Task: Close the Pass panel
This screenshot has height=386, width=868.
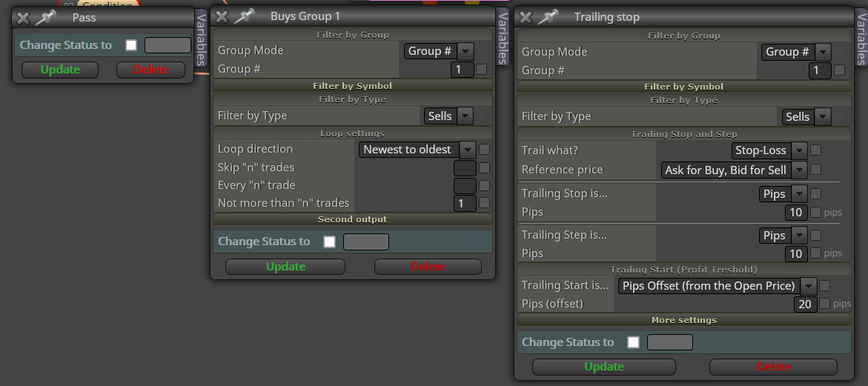Action: coord(23,18)
